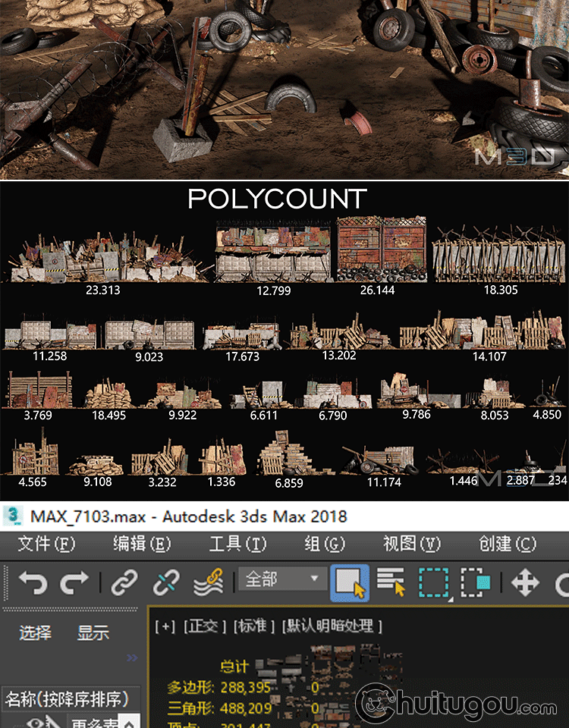Click the 多边形 288,395 polygon count
This screenshot has width=569, height=728.
click(x=218, y=687)
